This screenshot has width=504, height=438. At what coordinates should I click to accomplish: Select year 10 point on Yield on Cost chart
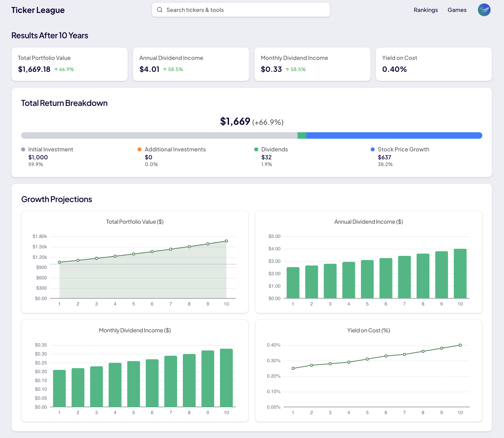pyautogui.click(x=460, y=345)
